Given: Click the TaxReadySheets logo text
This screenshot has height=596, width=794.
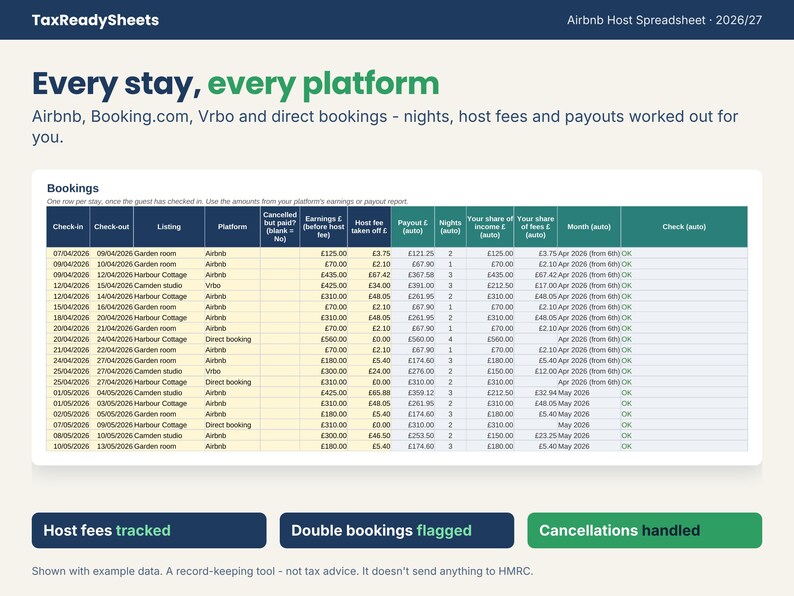Looking at the screenshot, I should (x=95, y=20).
